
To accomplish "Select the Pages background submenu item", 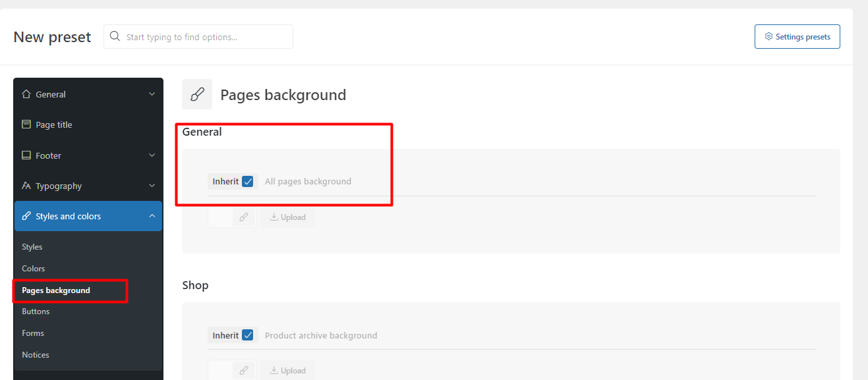I will click(56, 290).
